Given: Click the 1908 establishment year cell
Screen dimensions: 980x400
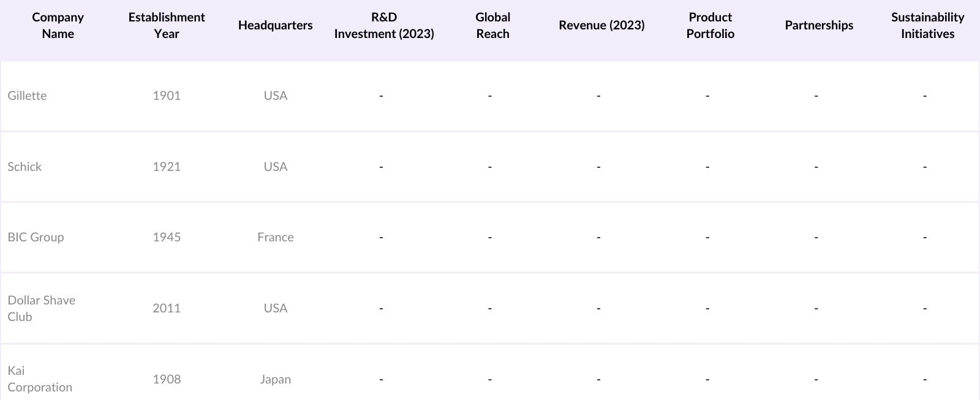Looking at the screenshot, I should tap(167, 379).
